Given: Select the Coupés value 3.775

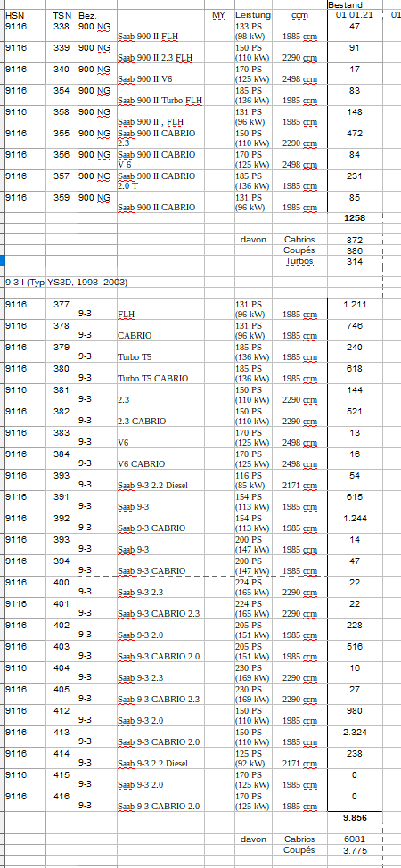Looking at the screenshot, I should click(x=355, y=850).
